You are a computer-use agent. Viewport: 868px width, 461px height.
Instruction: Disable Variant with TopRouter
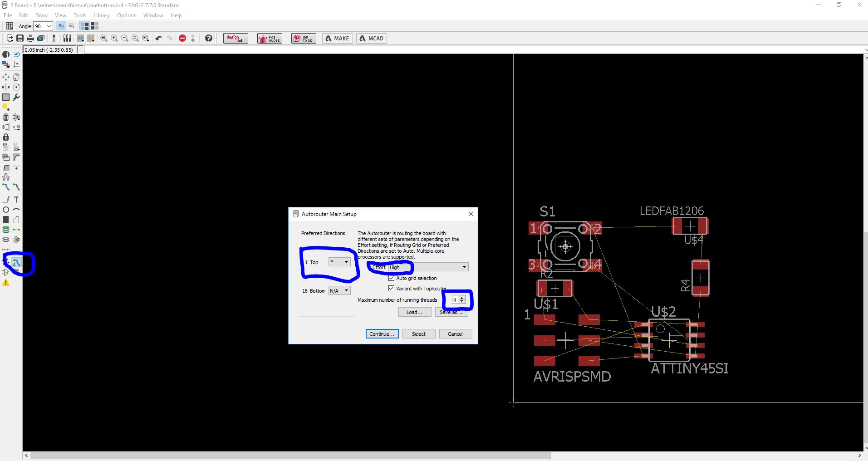pyautogui.click(x=391, y=288)
